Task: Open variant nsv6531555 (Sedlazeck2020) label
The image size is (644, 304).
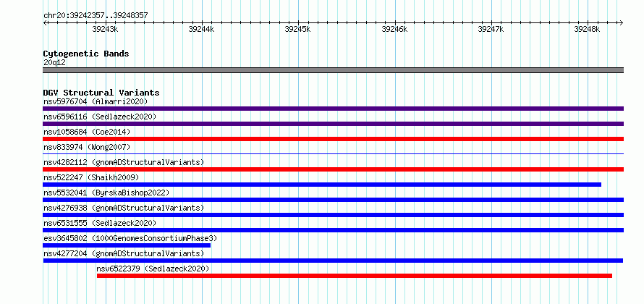Action: click(x=100, y=223)
